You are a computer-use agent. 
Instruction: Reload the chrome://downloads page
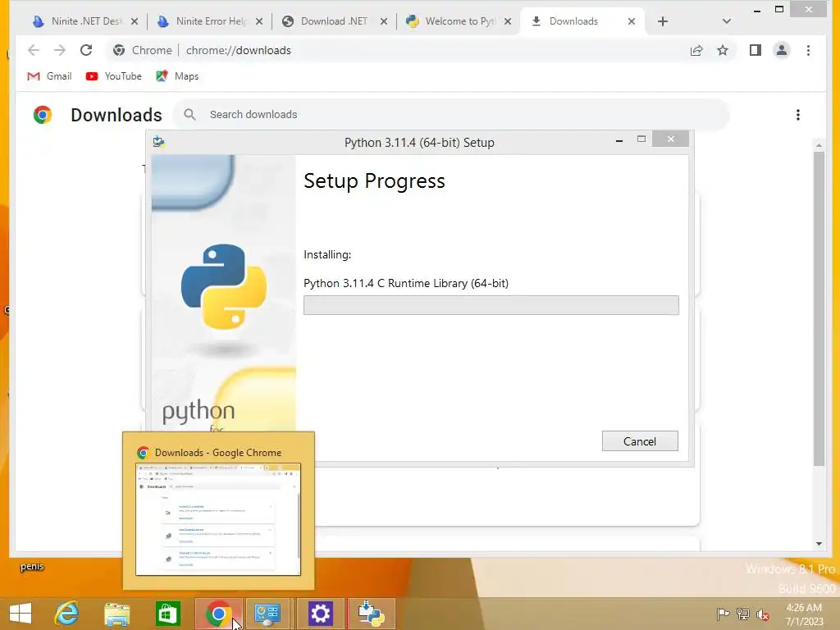point(85,50)
